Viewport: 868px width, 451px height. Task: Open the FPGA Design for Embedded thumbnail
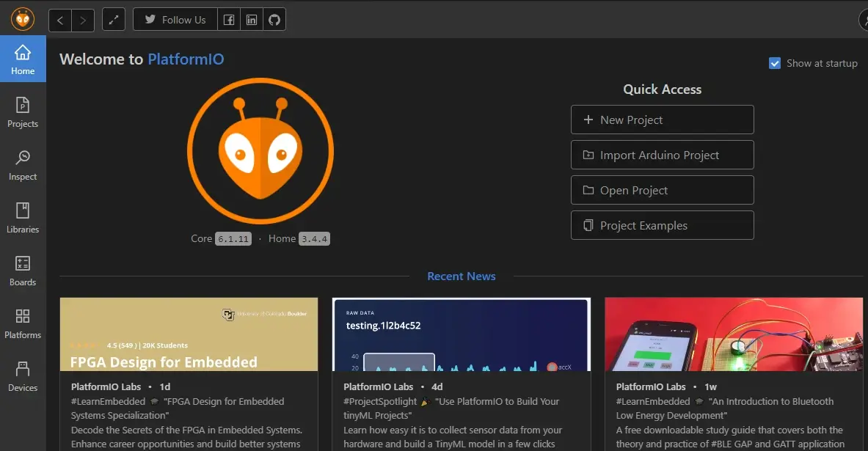point(189,334)
